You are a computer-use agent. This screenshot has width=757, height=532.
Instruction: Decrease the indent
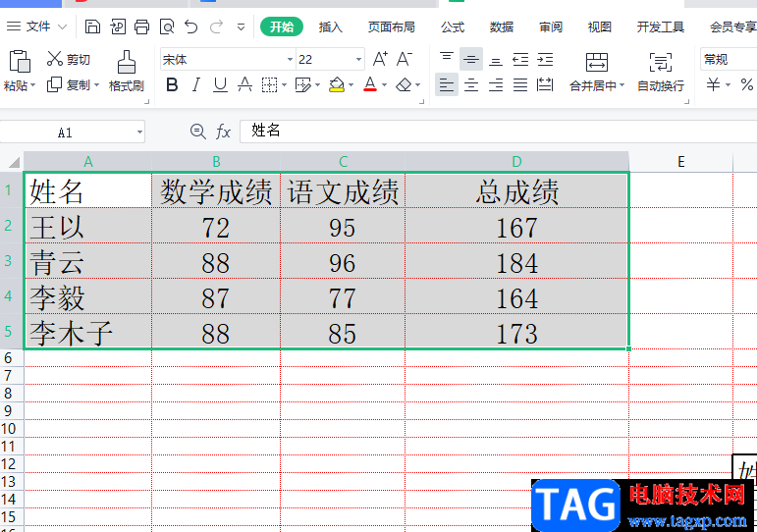[520, 59]
